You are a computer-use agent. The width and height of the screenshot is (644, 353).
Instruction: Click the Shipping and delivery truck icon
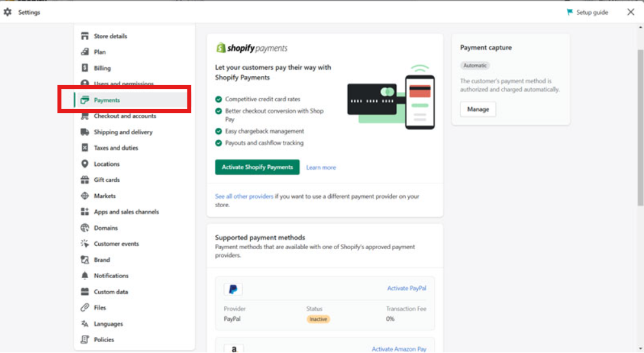pyautogui.click(x=85, y=132)
